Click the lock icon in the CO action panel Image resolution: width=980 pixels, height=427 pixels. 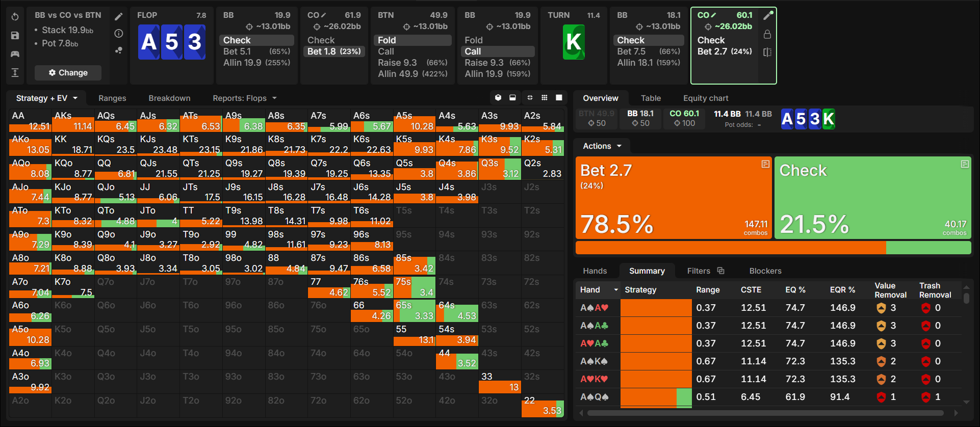(x=767, y=35)
